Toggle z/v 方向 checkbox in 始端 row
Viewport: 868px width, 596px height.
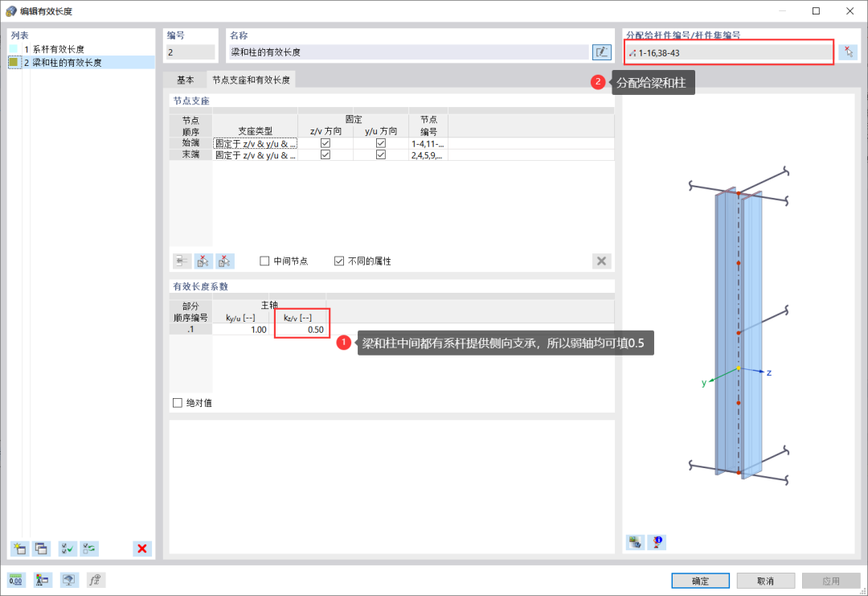click(325, 143)
